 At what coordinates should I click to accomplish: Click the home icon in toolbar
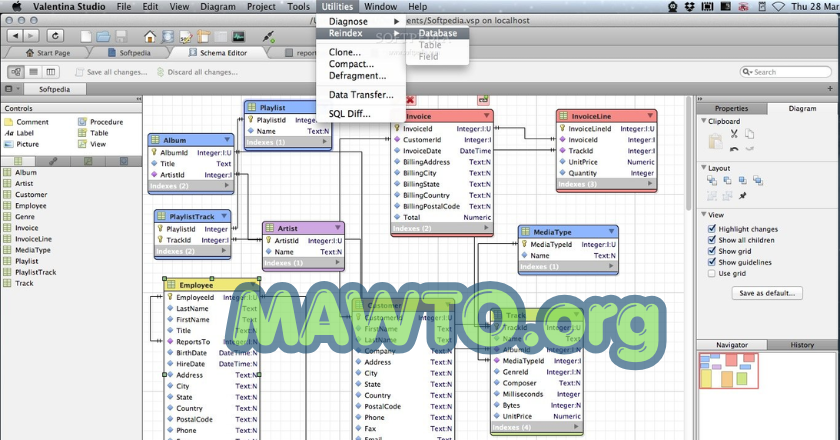tap(150, 36)
